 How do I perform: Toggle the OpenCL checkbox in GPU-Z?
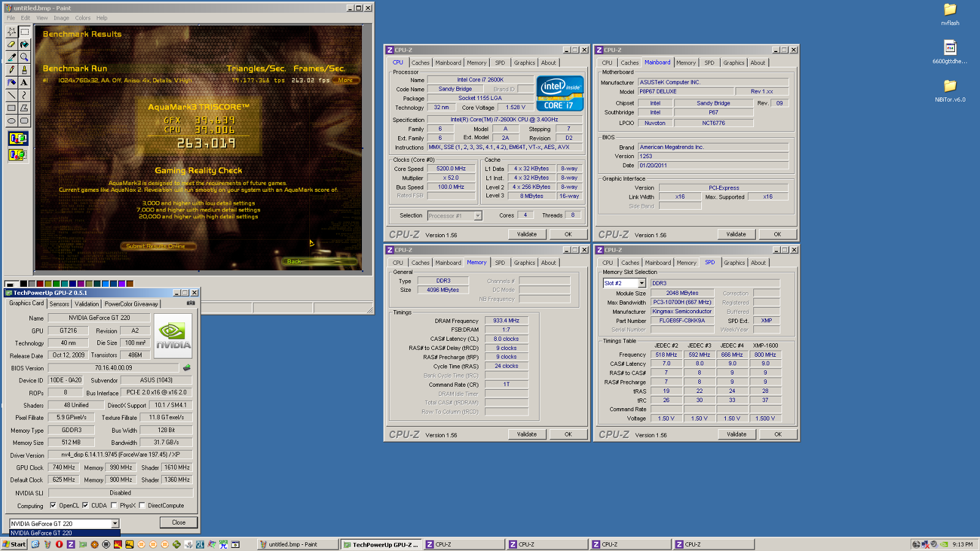tap(53, 506)
